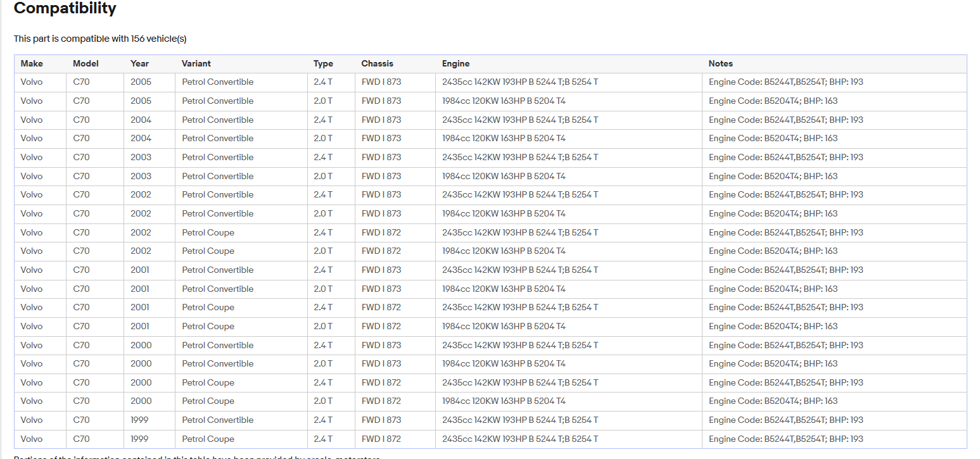Select the "Variant" column header
This screenshot has height=459, width=980.
(196, 63)
